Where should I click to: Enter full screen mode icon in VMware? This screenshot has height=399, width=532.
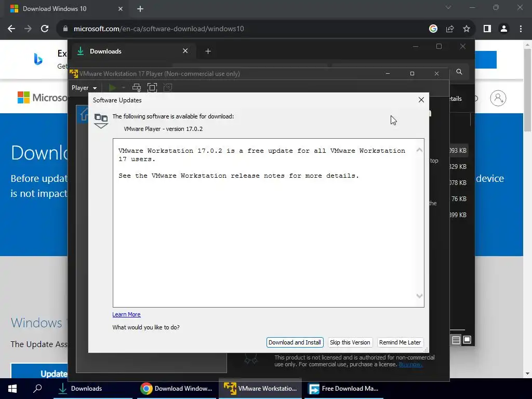click(152, 88)
